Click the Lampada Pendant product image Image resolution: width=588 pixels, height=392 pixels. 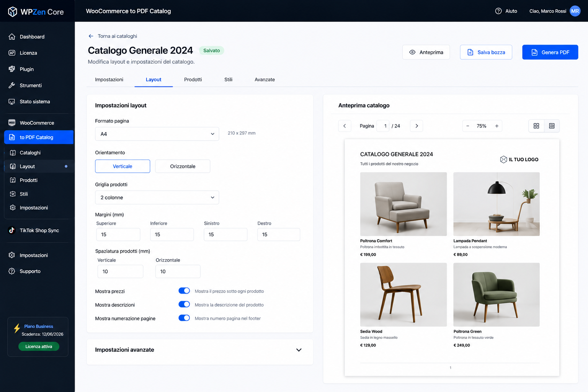(497, 204)
